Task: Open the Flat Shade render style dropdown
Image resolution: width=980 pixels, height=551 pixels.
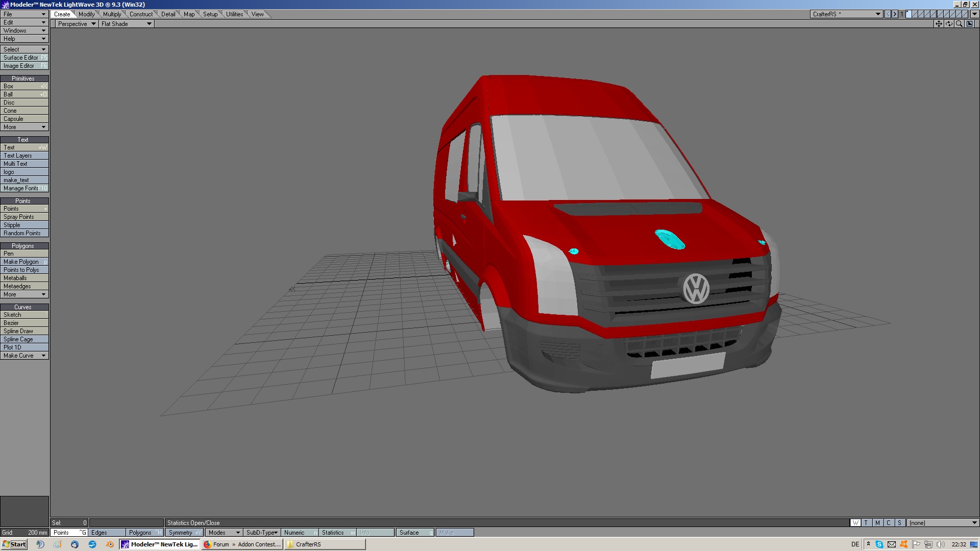Action: click(126, 24)
